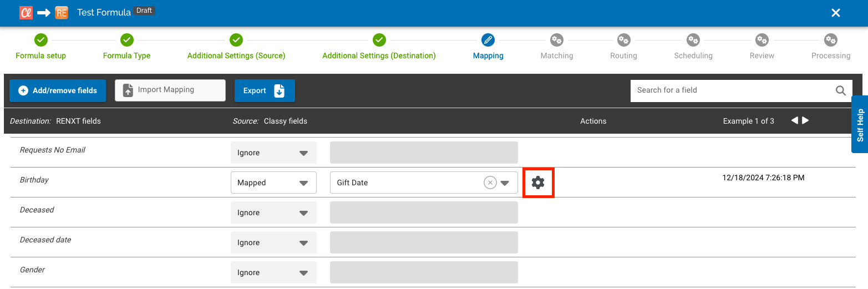Click the Gender disabled source field

[x=424, y=272]
